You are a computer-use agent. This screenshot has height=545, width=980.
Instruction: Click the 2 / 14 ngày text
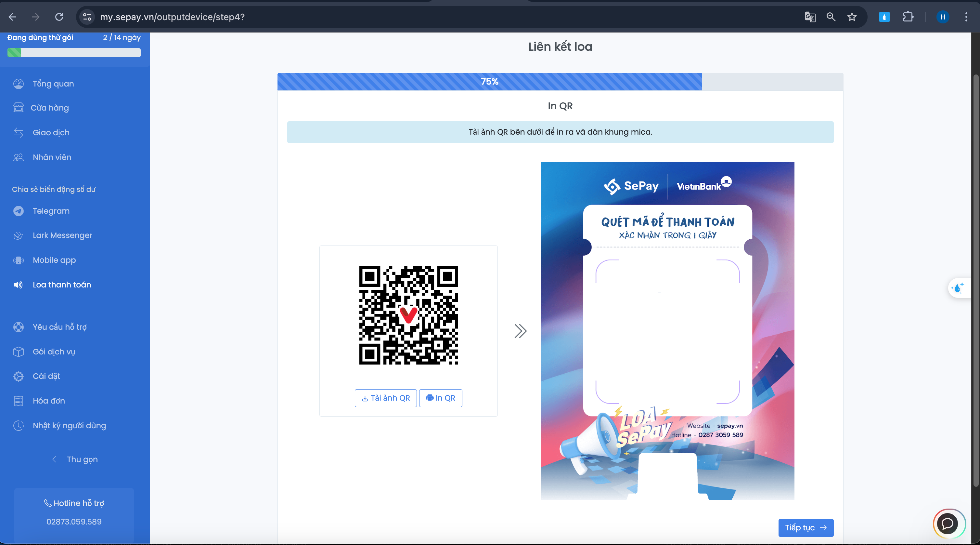click(122, 38)
